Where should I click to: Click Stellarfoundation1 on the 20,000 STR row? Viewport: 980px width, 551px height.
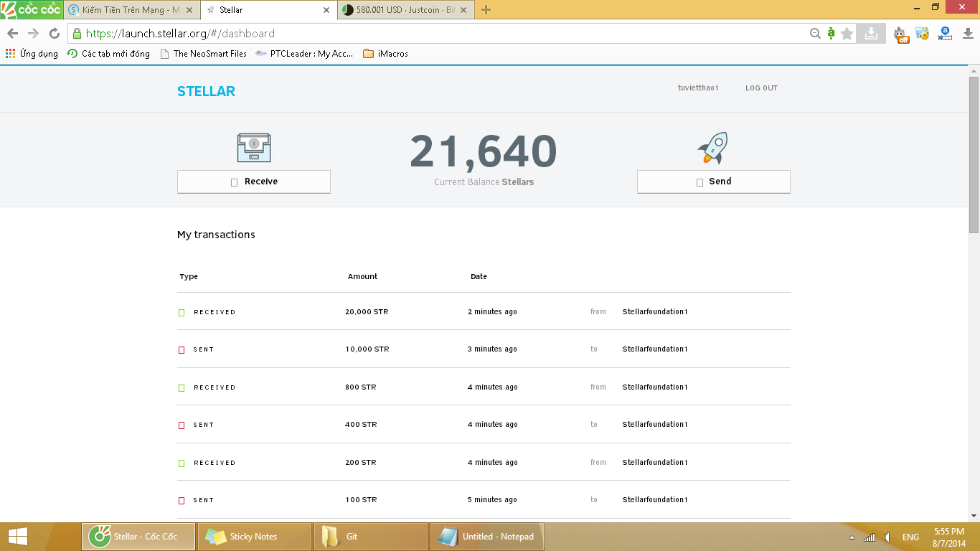point(655,312)
